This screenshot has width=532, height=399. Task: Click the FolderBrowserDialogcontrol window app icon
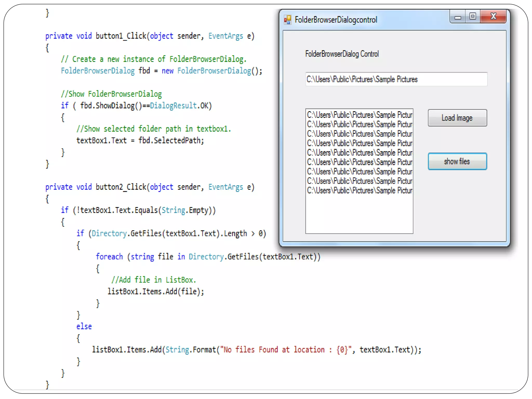pyautogui.click(x=287, y=20)
